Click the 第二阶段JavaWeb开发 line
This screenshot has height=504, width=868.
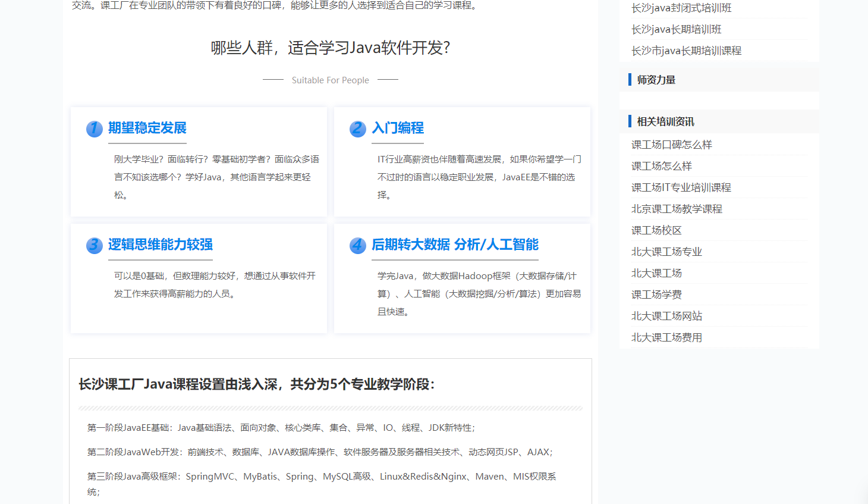[x=320, y=452]
